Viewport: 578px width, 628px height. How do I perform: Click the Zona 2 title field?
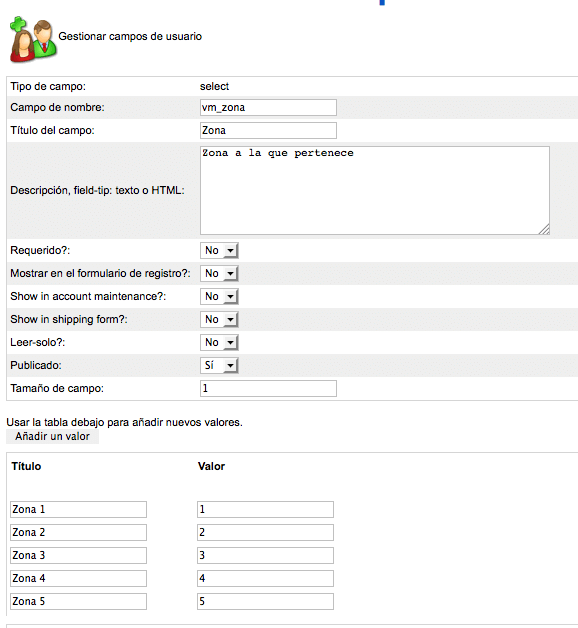[79, 533]
